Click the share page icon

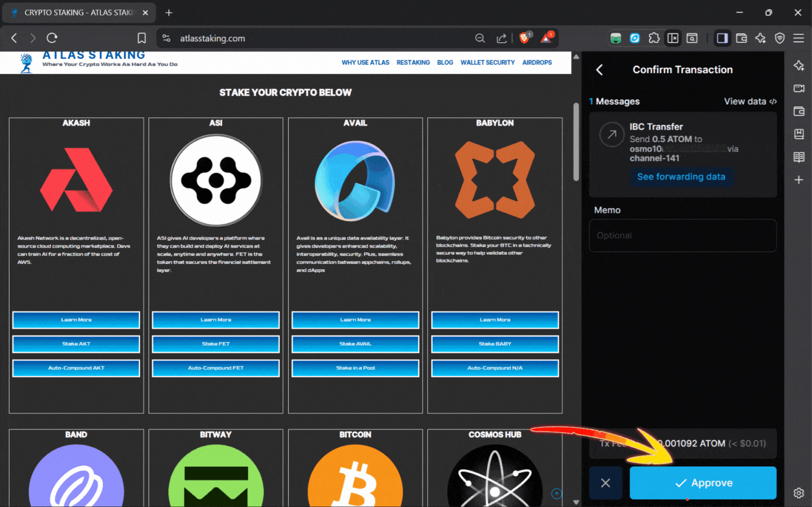(x=501, y=38)
